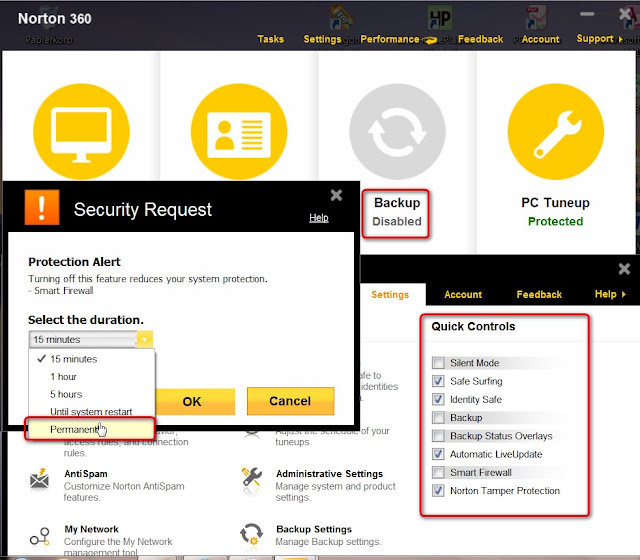Click the Cancel button

point(290,401)
